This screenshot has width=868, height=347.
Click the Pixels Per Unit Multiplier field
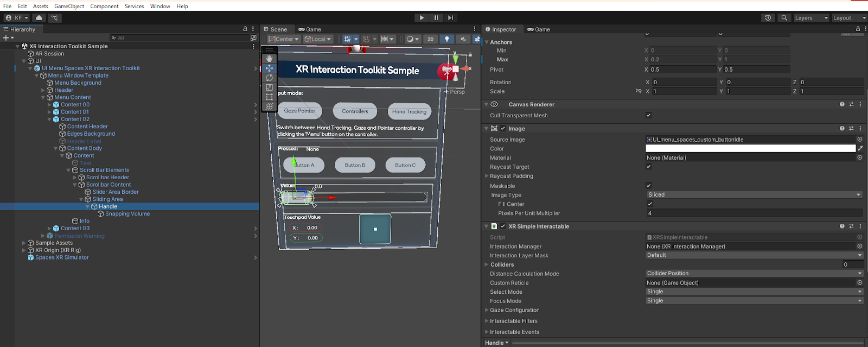754,213
